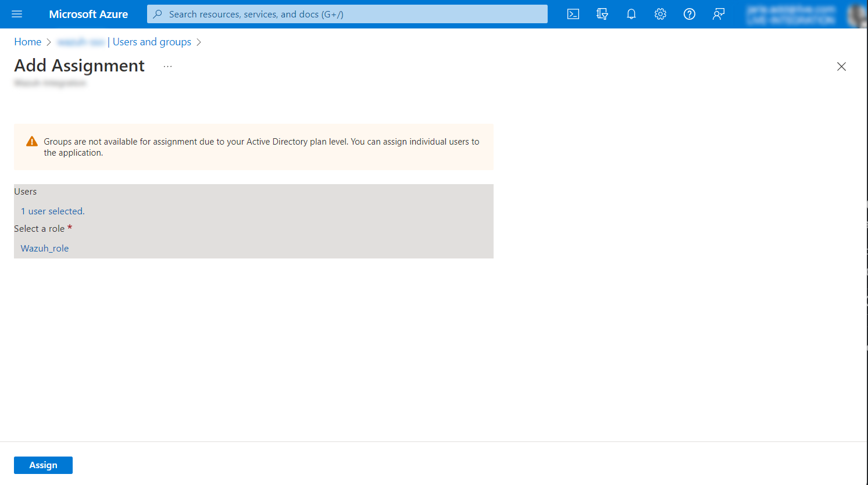868x485 pixels.
Task: Show the notifications bell panel
Action: coord(631,14)
